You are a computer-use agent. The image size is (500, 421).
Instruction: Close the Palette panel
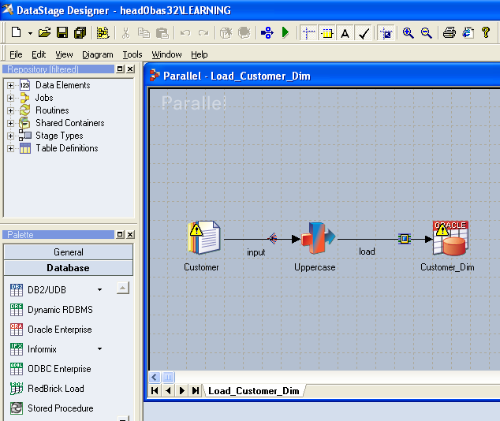coord(130,235)
